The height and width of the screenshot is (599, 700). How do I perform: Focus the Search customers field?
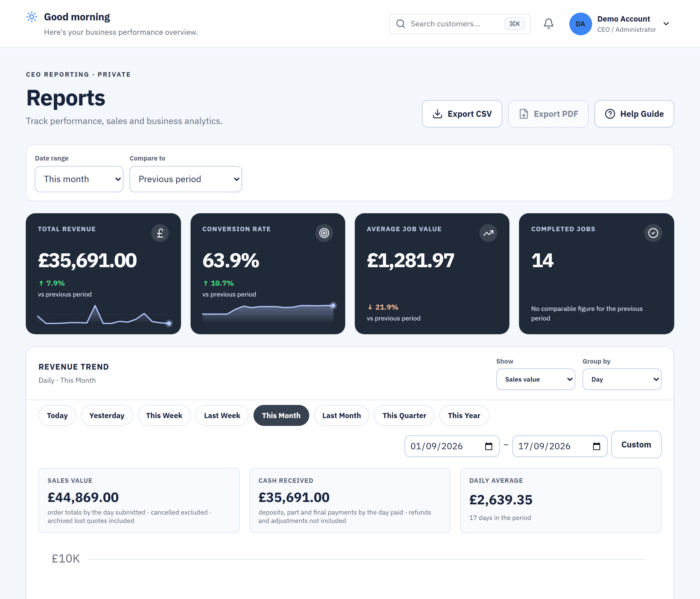coord(460,24)
